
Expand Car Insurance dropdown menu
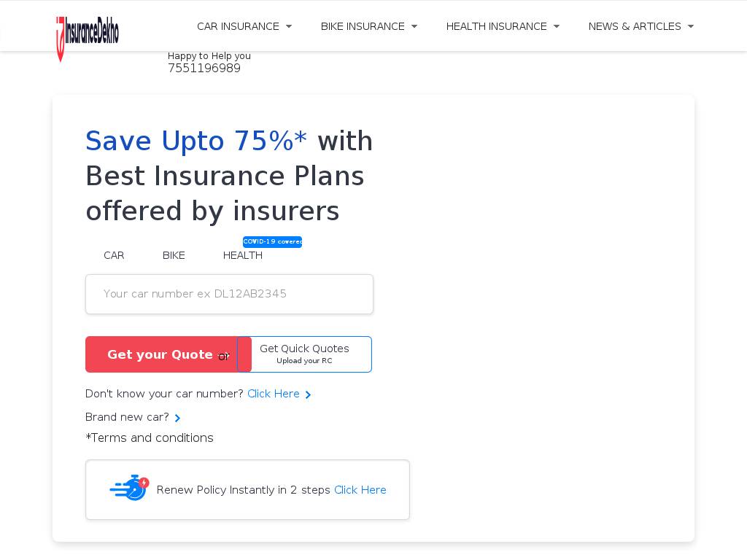244,26
